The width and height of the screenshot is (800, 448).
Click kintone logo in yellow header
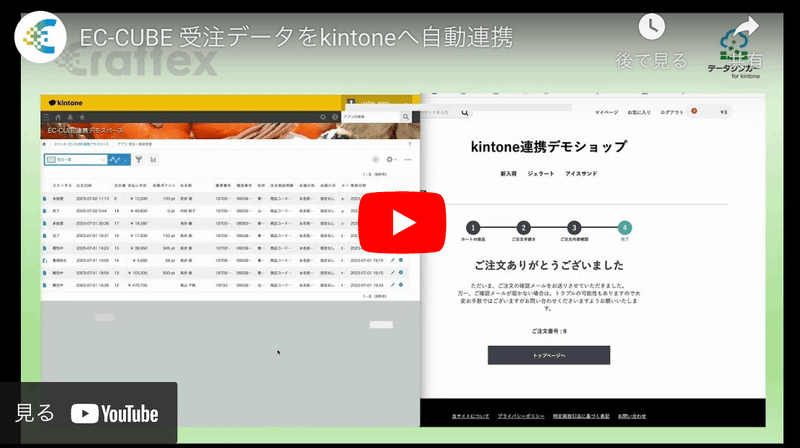66,103
